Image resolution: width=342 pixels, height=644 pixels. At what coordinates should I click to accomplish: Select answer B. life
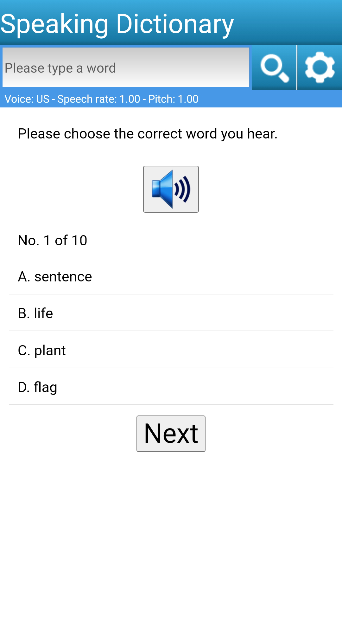click(x=35, y=313)
